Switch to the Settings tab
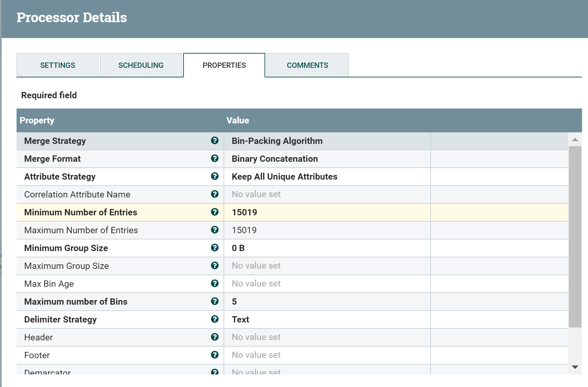The height and width of the screenshot is (387, 588). [58, 65]
